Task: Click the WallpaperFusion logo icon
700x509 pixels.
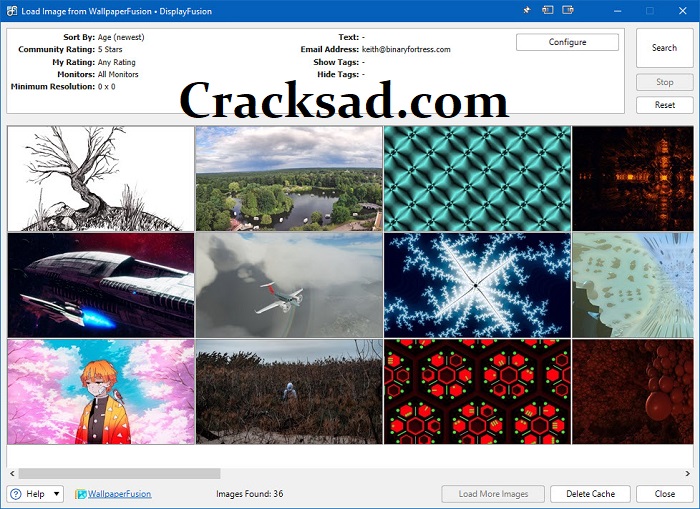Action: [81, 494]
